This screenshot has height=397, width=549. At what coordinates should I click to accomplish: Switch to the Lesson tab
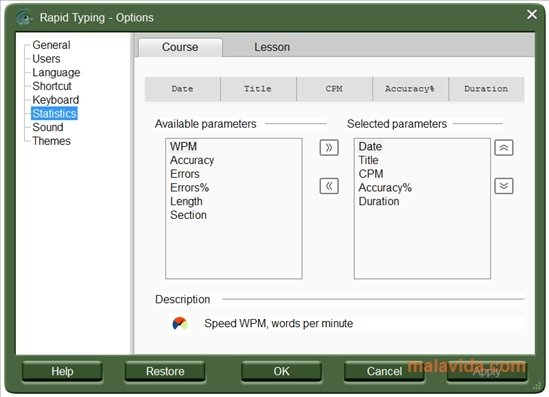click(x=272, y=47)
